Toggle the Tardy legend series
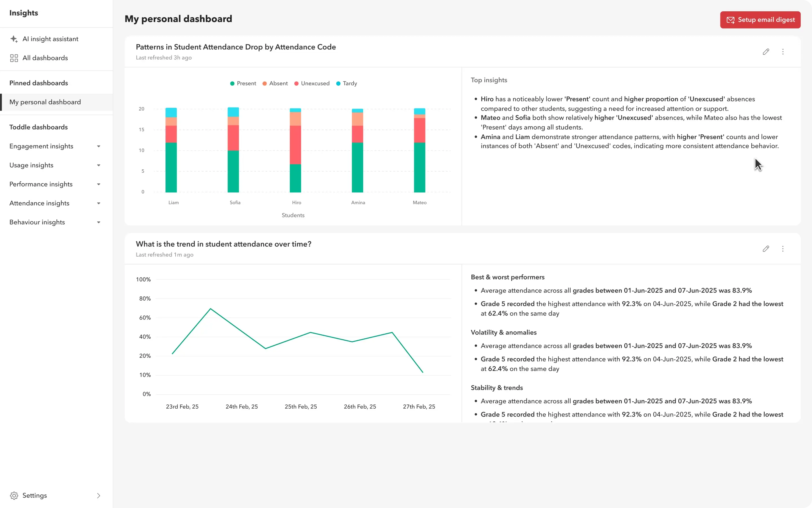 (x=347, y=83)
